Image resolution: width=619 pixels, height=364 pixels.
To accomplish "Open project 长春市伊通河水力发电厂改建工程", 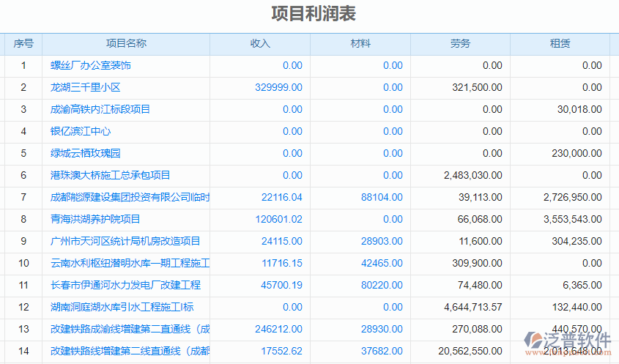I will click(125, 285).
